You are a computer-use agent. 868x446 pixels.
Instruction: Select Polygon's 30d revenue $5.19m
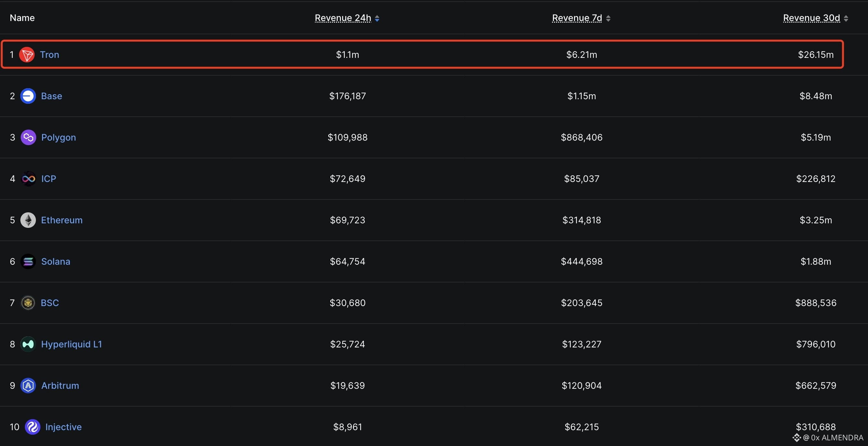pyautogui.click(x=816, y=137)
